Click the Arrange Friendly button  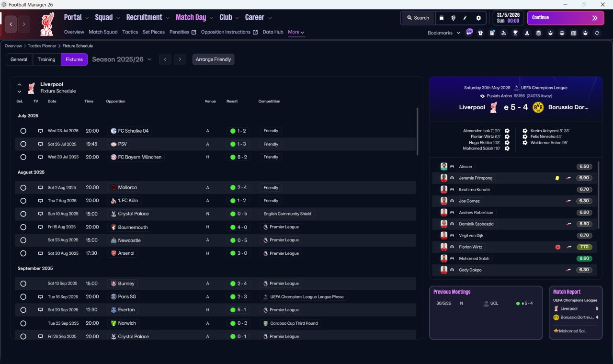tap(213, 59)
